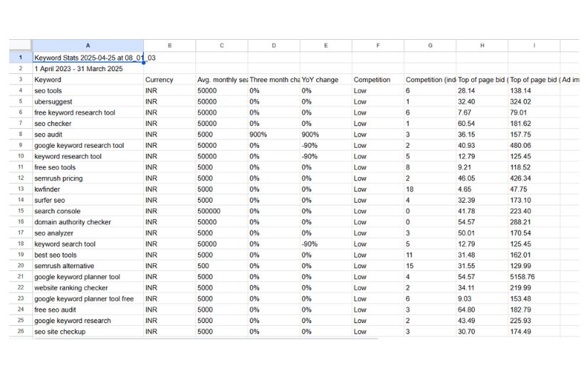Click the 'semrush alternative' cell

[88, 265]
